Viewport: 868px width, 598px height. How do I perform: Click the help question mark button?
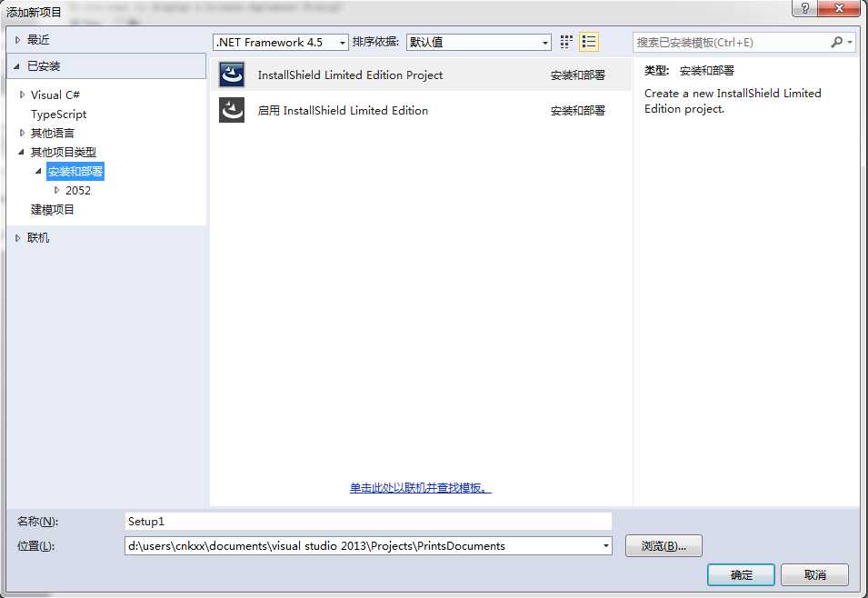(x=805, y=8)
